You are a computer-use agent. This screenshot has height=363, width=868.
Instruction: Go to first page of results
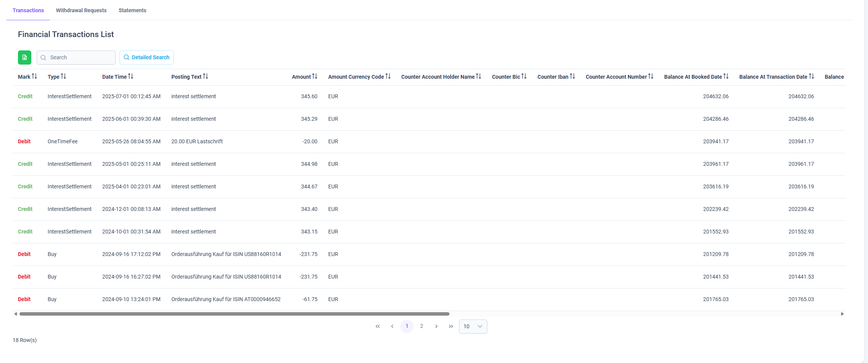click(x=378, y=326)
